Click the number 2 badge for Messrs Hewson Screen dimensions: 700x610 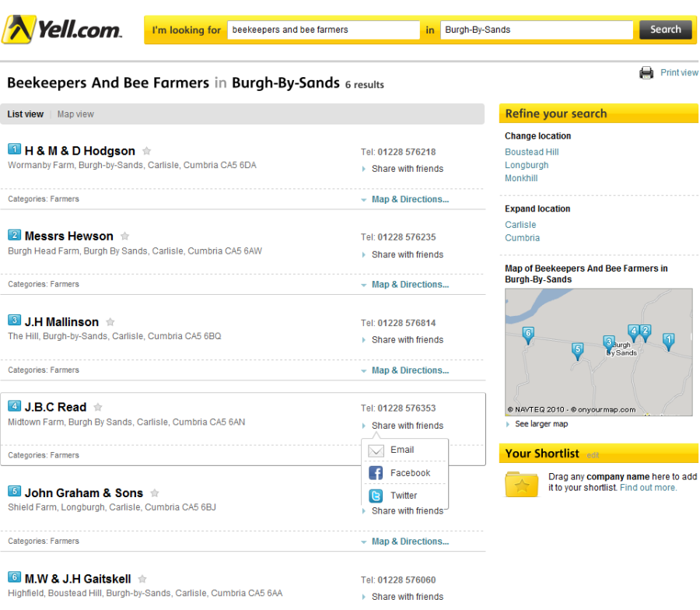(x=14, y=234)
